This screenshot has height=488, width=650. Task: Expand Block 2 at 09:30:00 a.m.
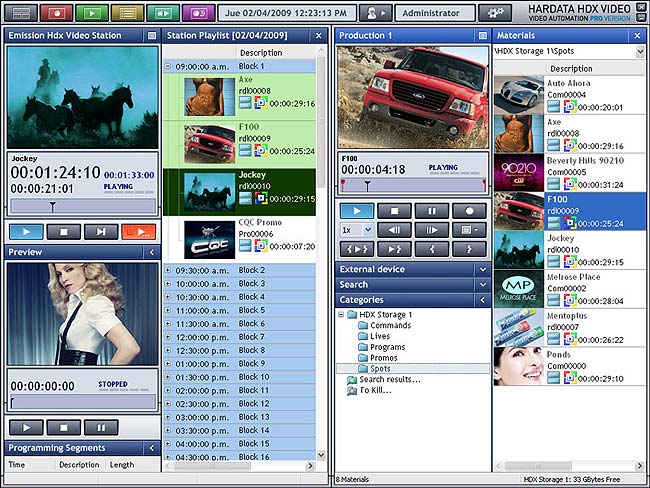[x=168, y=270]
